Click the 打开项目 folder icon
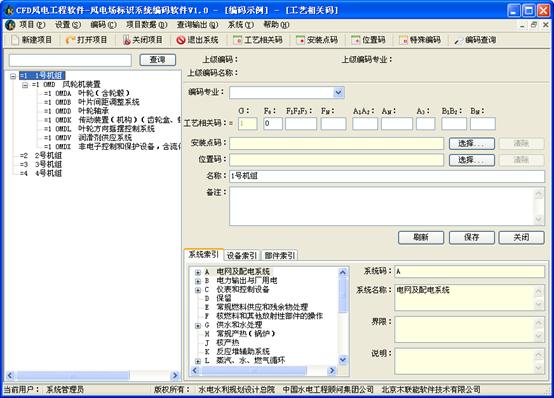 [x=70, y=40]
